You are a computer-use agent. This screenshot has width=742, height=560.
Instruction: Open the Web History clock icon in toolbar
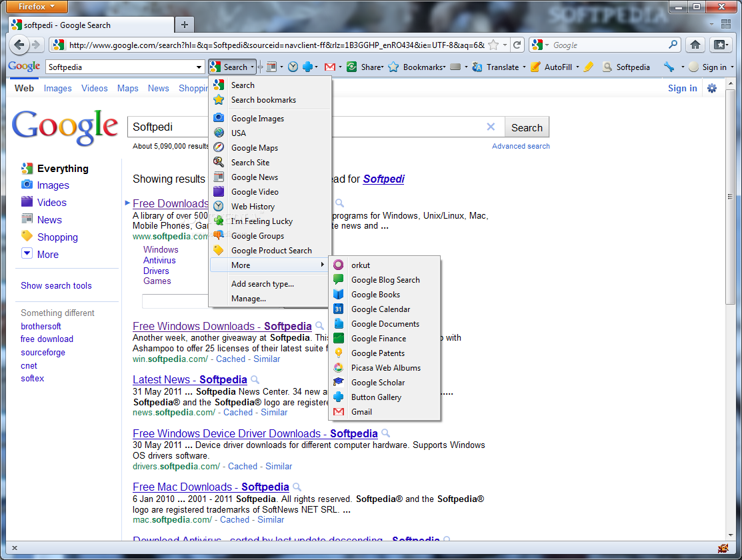(293, 67)
